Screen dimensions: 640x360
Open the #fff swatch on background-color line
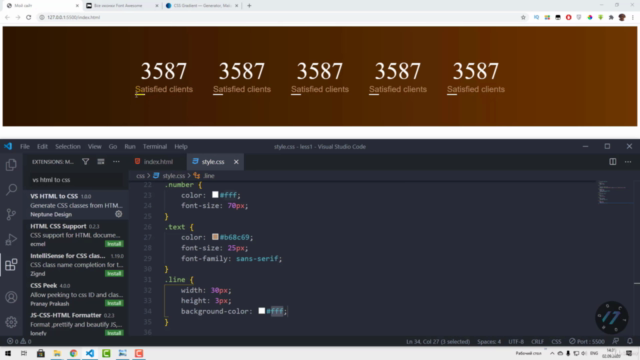pos(262,311)
